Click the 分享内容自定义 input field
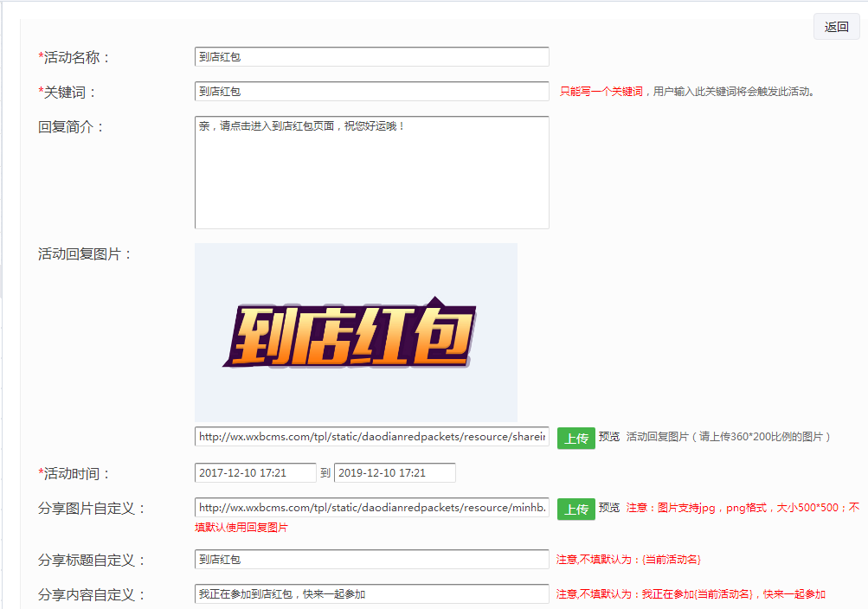Screen dimensions: 868x609 pyautogui.click(x=371, y=594)
